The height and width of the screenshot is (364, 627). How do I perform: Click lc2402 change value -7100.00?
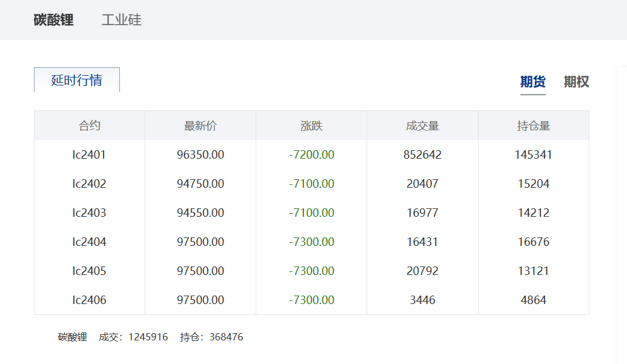click(x=311, y=184)
